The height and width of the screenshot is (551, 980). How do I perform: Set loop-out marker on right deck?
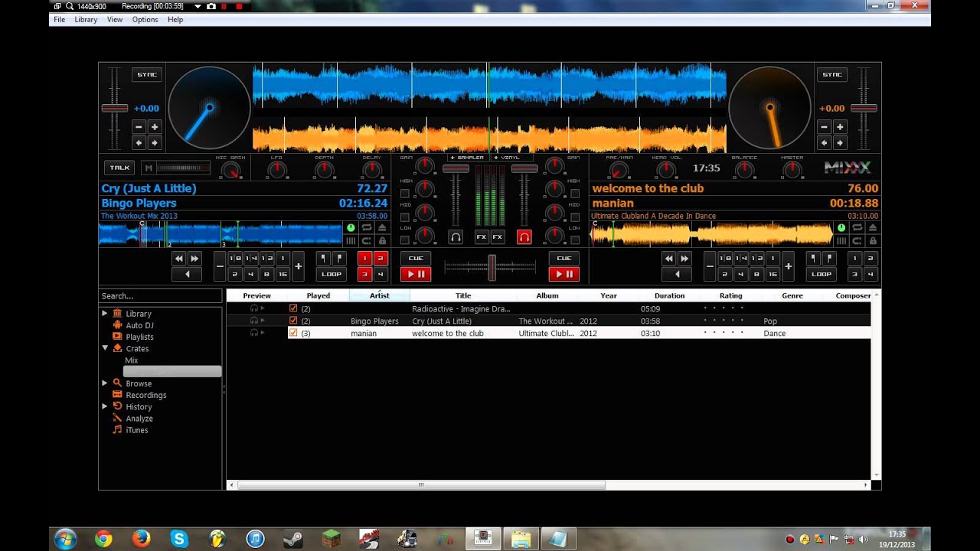tap(830, 259)
